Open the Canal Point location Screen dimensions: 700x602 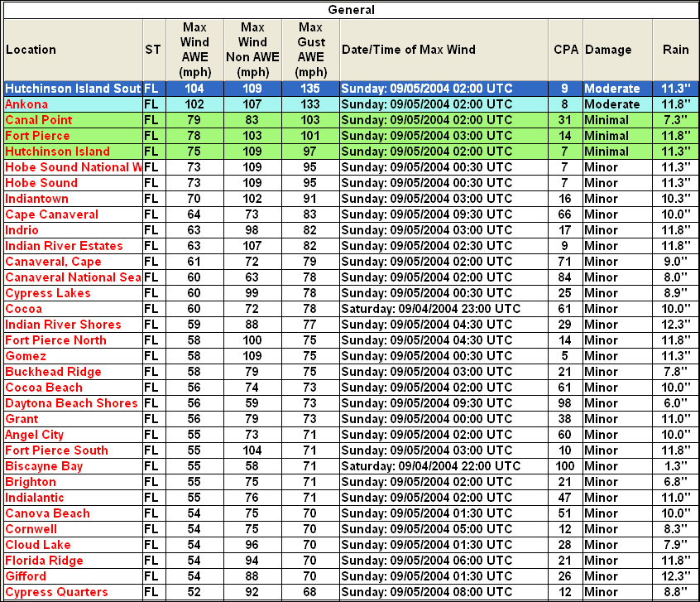click(x=38, y=120)
